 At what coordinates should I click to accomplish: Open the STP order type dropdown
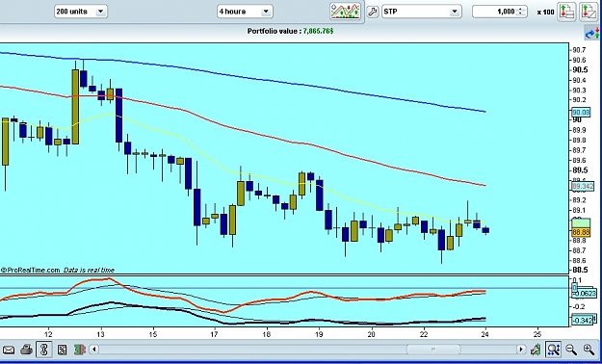click(x=421, y=12)
